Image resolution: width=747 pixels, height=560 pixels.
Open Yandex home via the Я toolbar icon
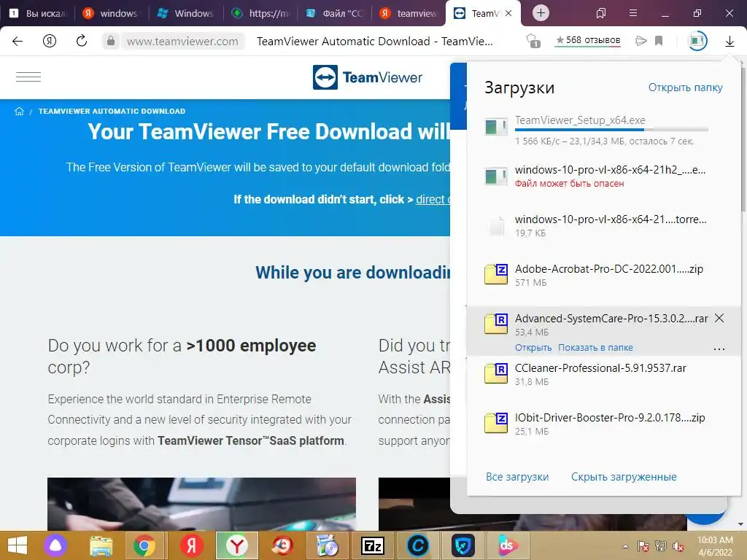click(50, 41)
